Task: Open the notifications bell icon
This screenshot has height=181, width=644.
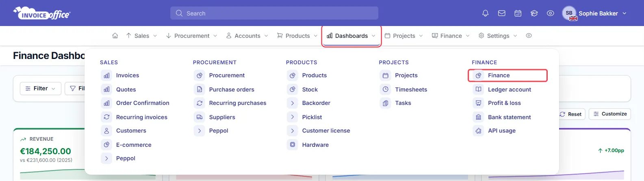Action: (485, 13)
